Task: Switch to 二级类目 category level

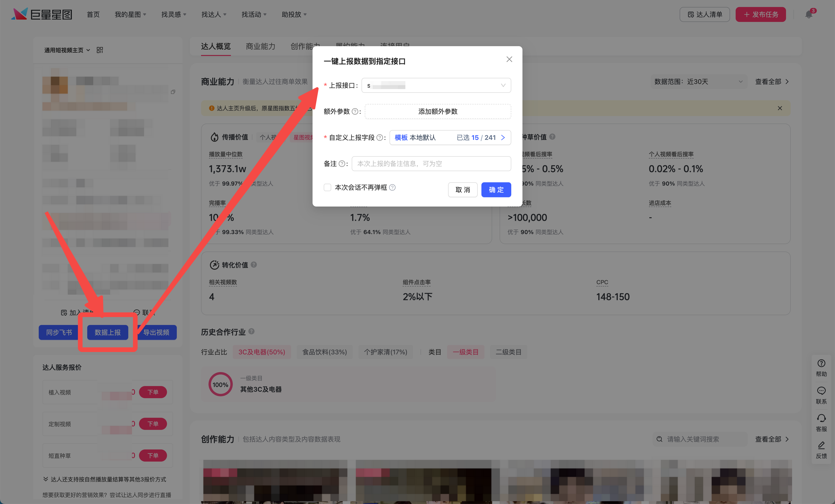Action: 508,352
